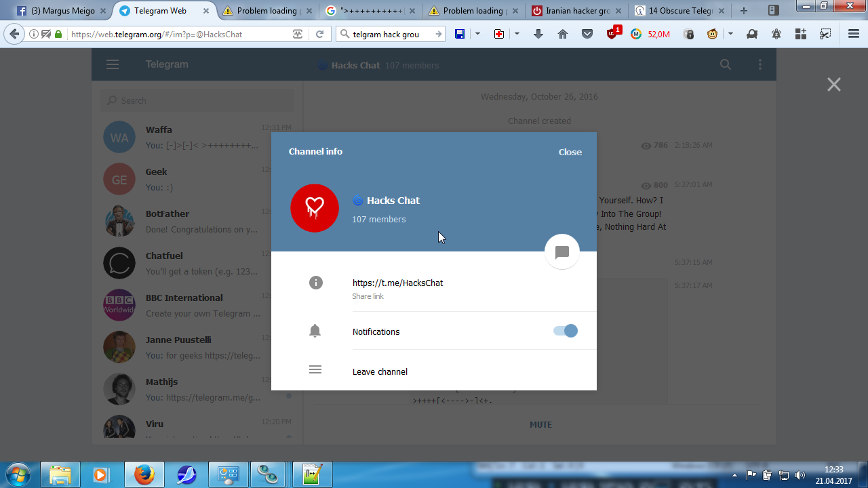Launch Windows Media Player from taskbar
This screenshot has width=868, height=488.
click(101, 474)
